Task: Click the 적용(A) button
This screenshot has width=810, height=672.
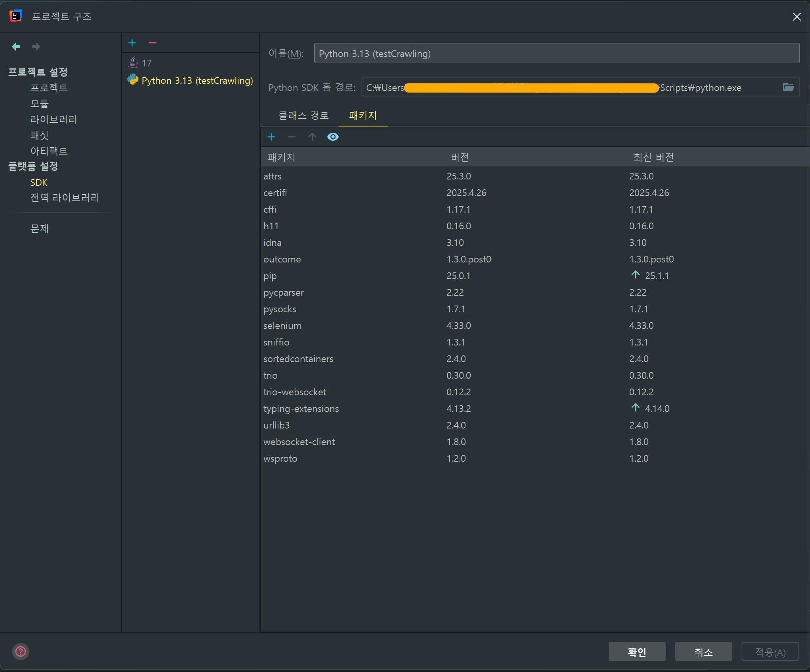Action: coord(770,652)
